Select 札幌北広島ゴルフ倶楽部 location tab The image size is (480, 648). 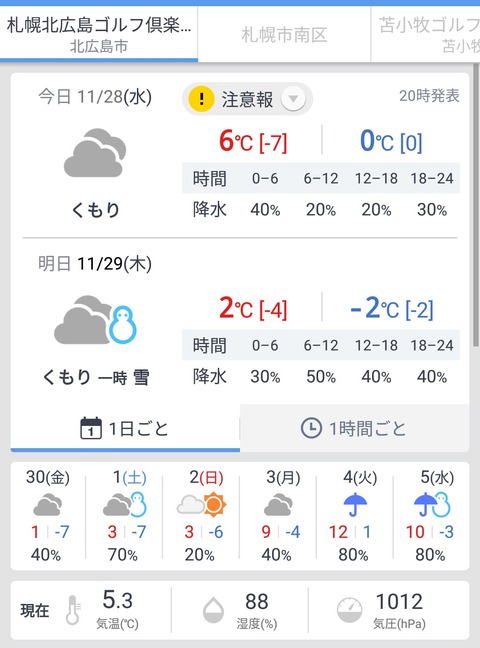tap(99, 35)
